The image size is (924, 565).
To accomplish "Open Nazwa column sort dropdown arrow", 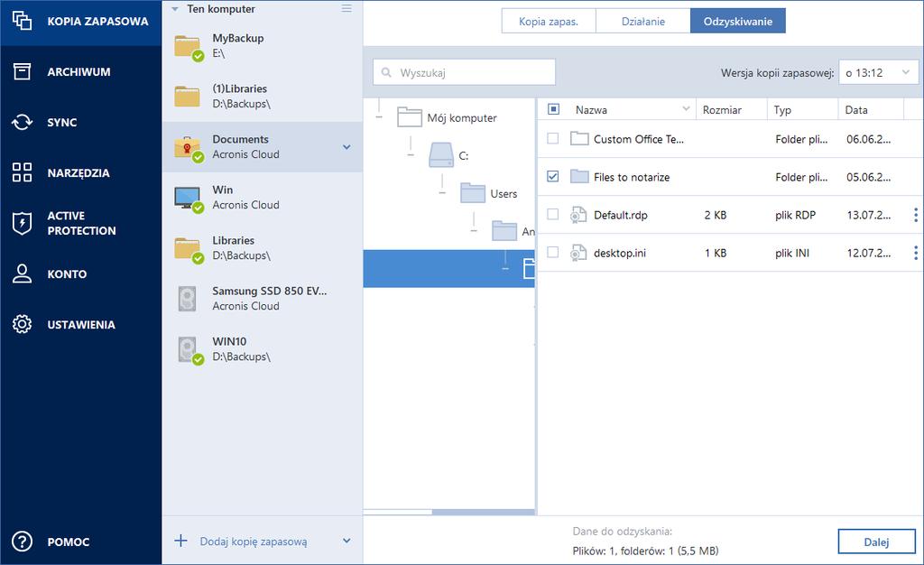I will tap(686, 109).
